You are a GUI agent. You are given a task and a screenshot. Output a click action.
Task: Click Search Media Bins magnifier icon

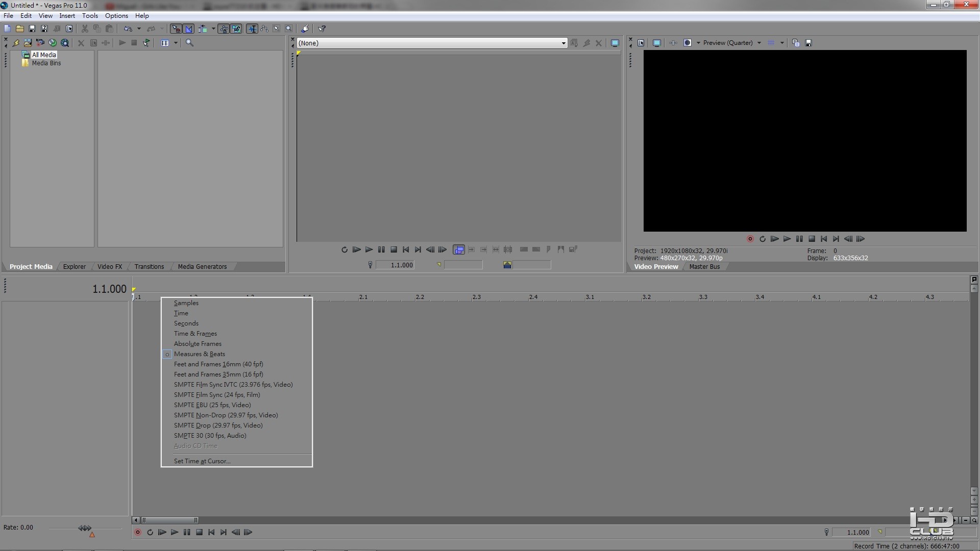[189, 43]
